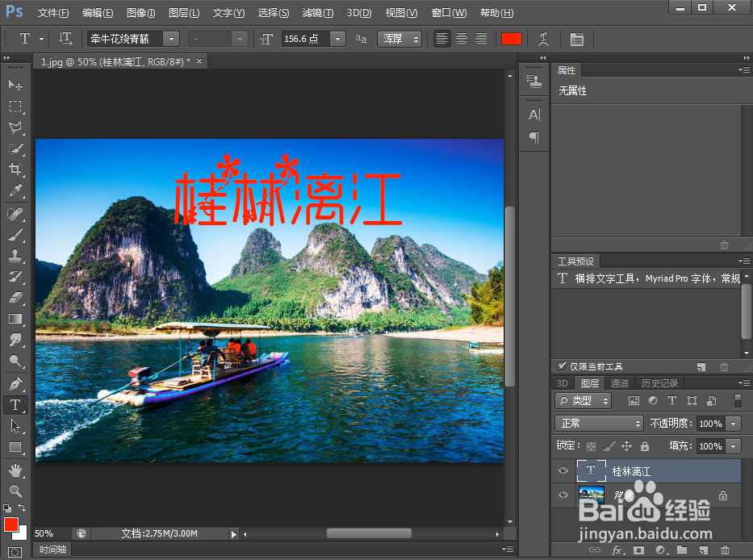Hide the 桂林漓江 text layer
The width and height of the screenshot is (753, 560).
coord(563,470)
